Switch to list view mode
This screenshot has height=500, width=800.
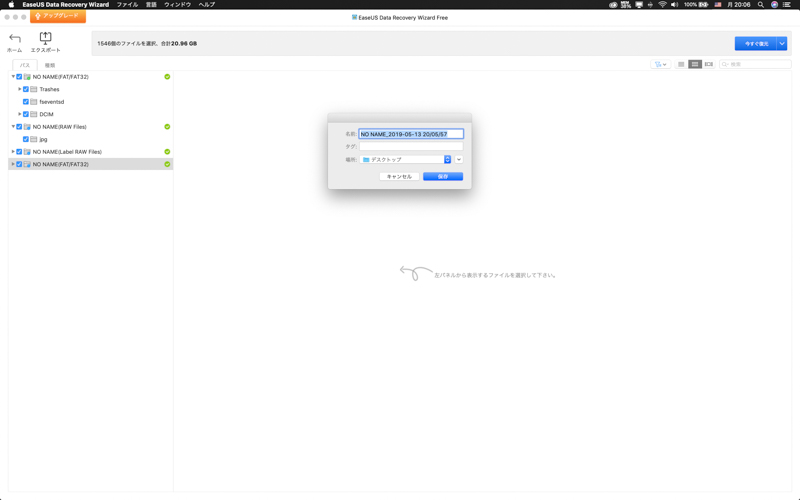681,64
